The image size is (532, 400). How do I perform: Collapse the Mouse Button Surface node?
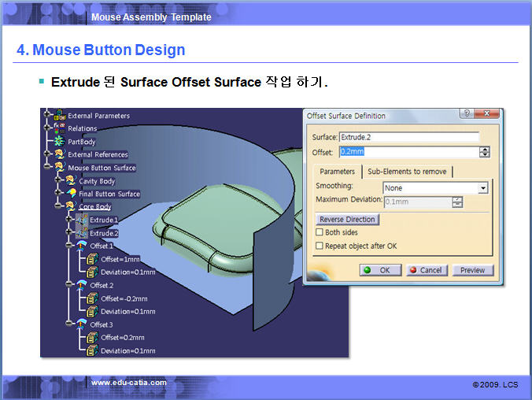point(48,168)
